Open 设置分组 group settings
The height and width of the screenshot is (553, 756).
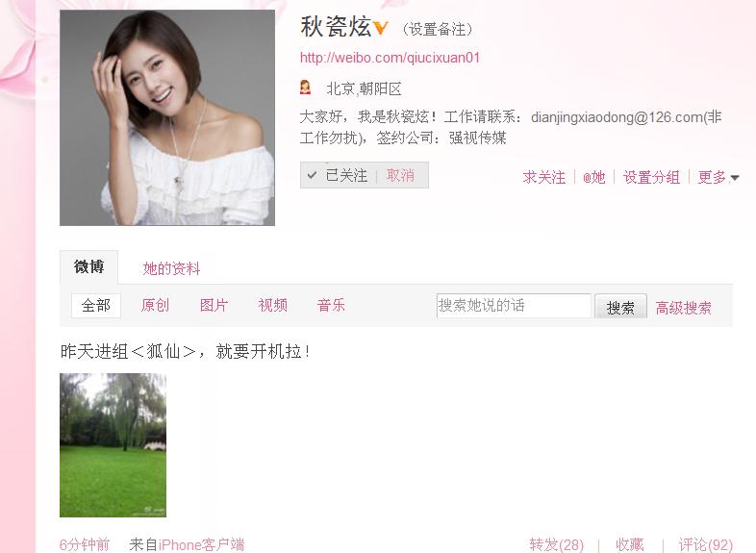(651, 177)
